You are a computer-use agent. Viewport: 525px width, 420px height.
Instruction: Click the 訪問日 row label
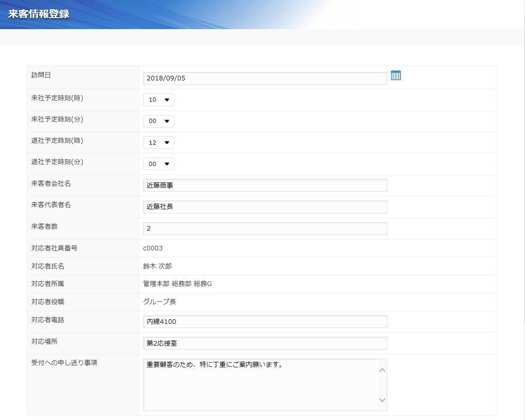click(41, 74)
